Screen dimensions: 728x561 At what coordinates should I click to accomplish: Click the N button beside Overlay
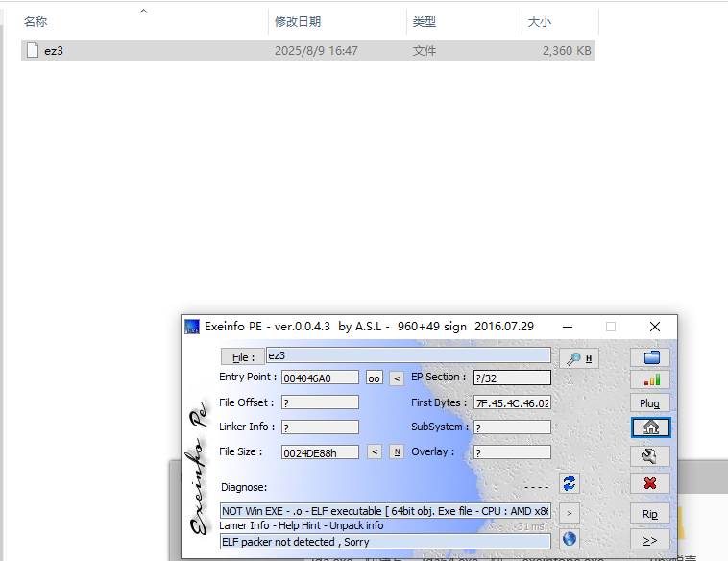(397, 451)
